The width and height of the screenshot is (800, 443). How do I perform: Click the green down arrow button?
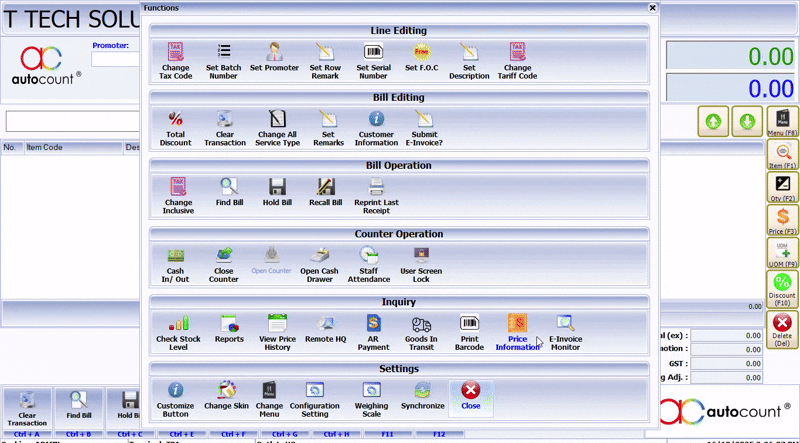pos(746,121)
